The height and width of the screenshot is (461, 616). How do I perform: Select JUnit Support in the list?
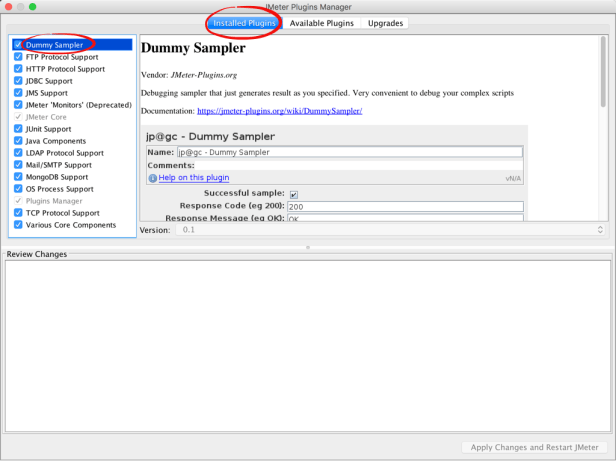pos(72,129)
